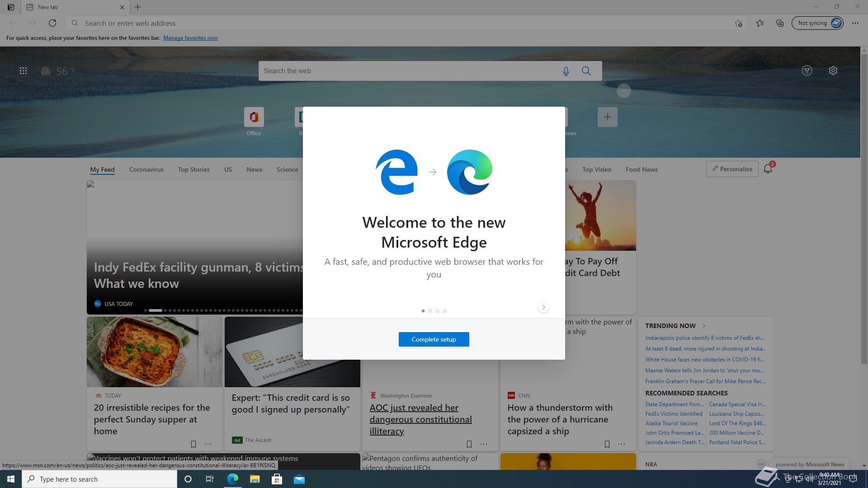Screen dimensions: 868x488
Task: Start voice search with microphone icon
Action: pos(566,71)
